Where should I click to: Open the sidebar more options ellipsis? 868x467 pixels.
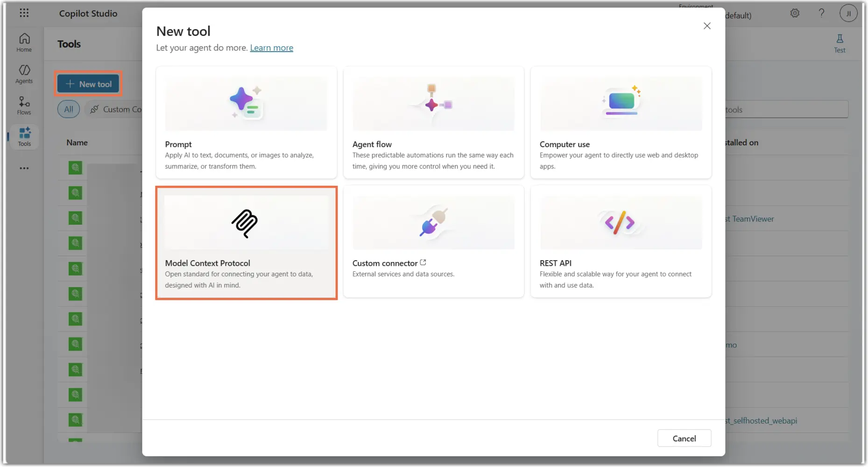[24, 168]
